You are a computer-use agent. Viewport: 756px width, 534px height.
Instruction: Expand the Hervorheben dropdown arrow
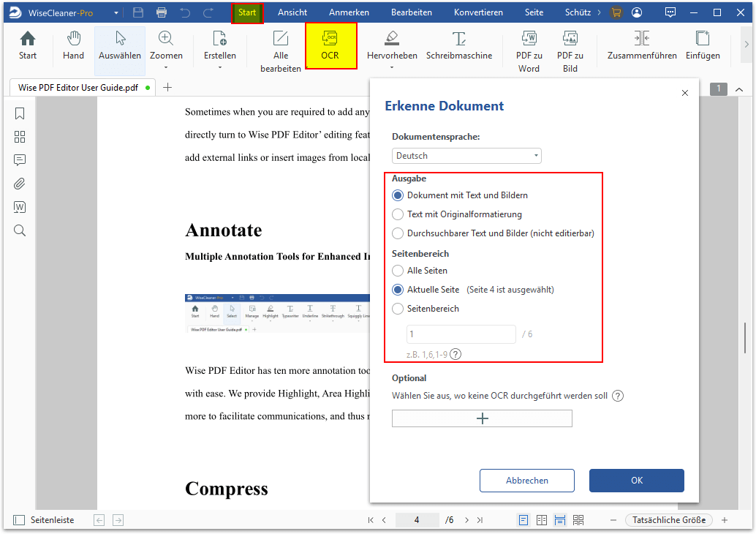(x=392, y=67)
